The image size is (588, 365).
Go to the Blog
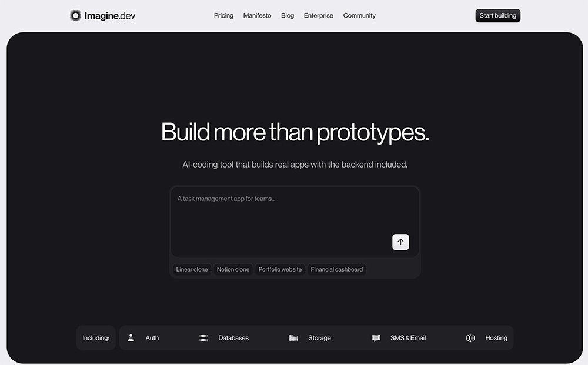point(288,16)
